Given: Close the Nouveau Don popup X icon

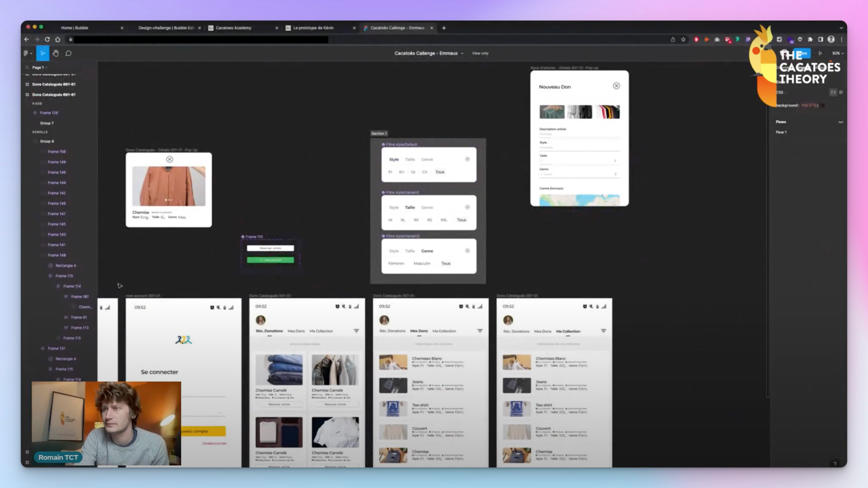Looking at the screenshot, I should pyautogui.click(x=616, y=86).
